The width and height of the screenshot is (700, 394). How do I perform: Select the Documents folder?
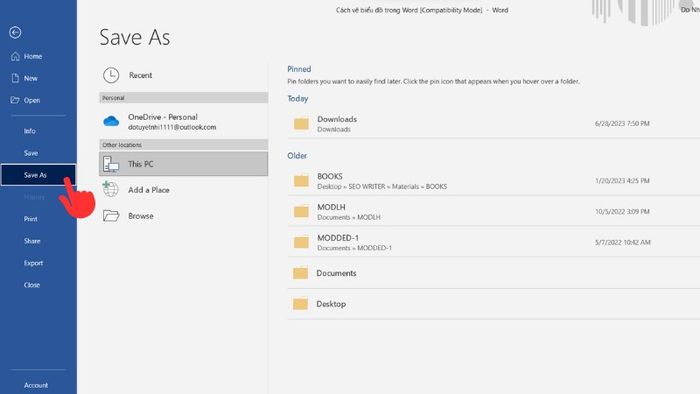(493, 273)
